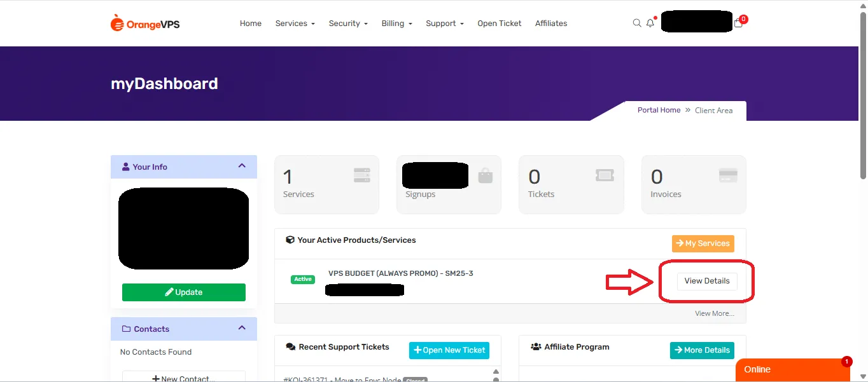Viewport: 868px width, 382px height.
Task: Collapse the Your Info panel
Action: (241, 165)
